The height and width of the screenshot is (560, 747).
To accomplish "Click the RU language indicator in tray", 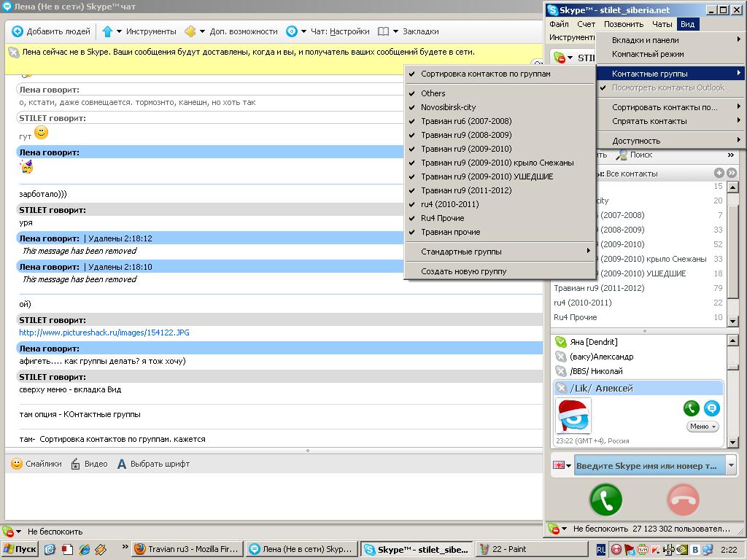I will [601, 550].
